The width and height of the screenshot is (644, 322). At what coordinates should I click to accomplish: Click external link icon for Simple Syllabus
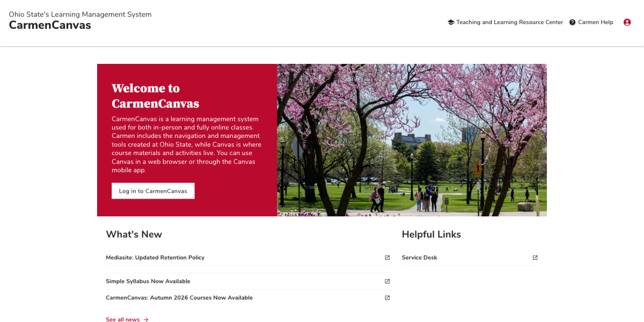[387, 281]
